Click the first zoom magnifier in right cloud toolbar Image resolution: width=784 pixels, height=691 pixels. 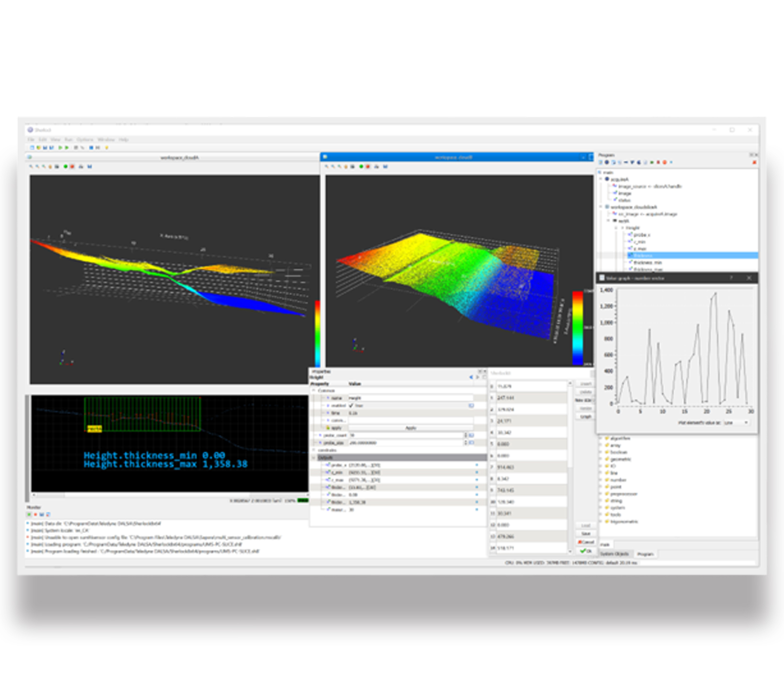click(x=327, y=167)
